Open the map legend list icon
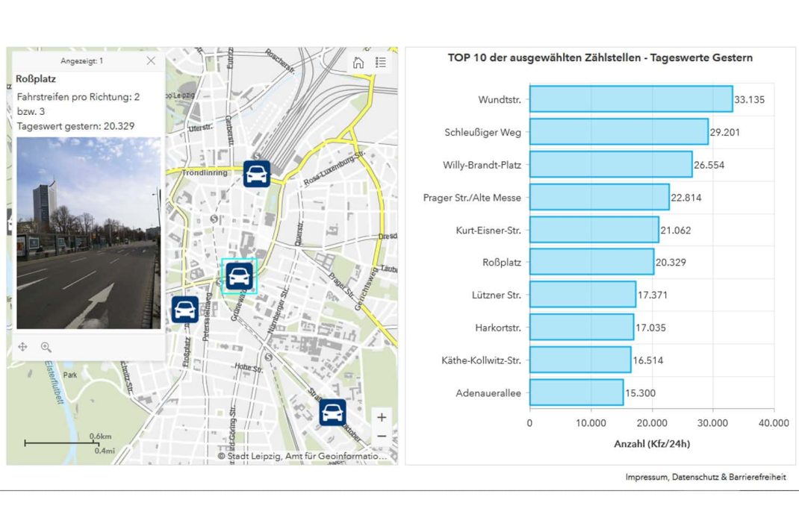 pyautogui.click(x=381, y=63)
